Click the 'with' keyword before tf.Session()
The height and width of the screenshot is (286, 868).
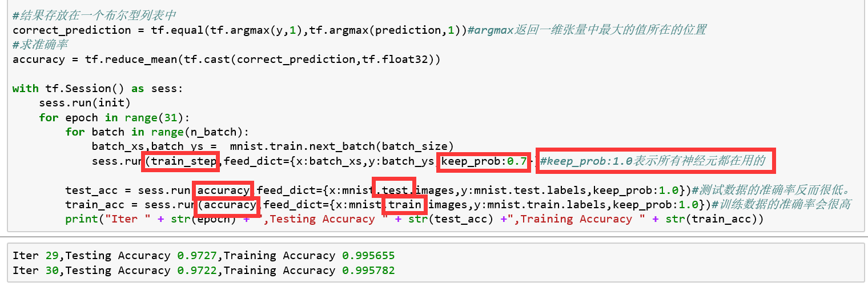coord(25,89)
